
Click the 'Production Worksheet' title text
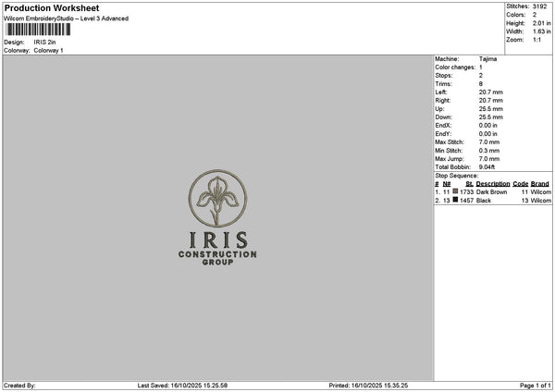tap(52, 7)
